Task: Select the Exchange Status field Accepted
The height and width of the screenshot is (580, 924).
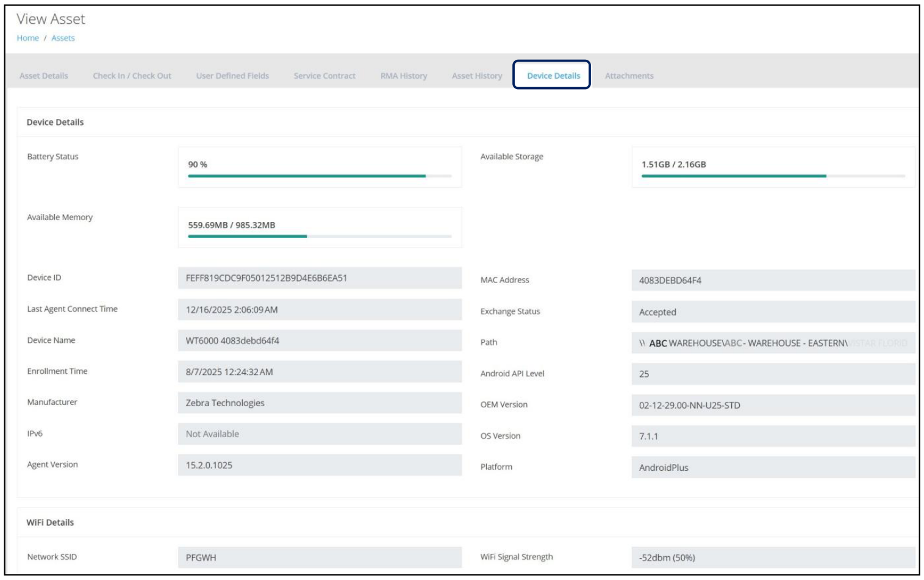Action: pyautogui.click(x=773, y=312)
